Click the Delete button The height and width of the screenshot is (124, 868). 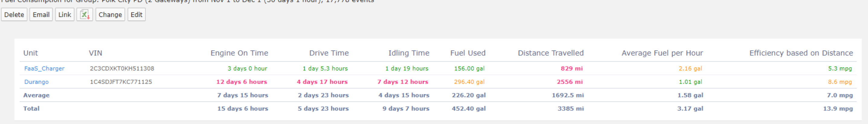tap(14, 15)
